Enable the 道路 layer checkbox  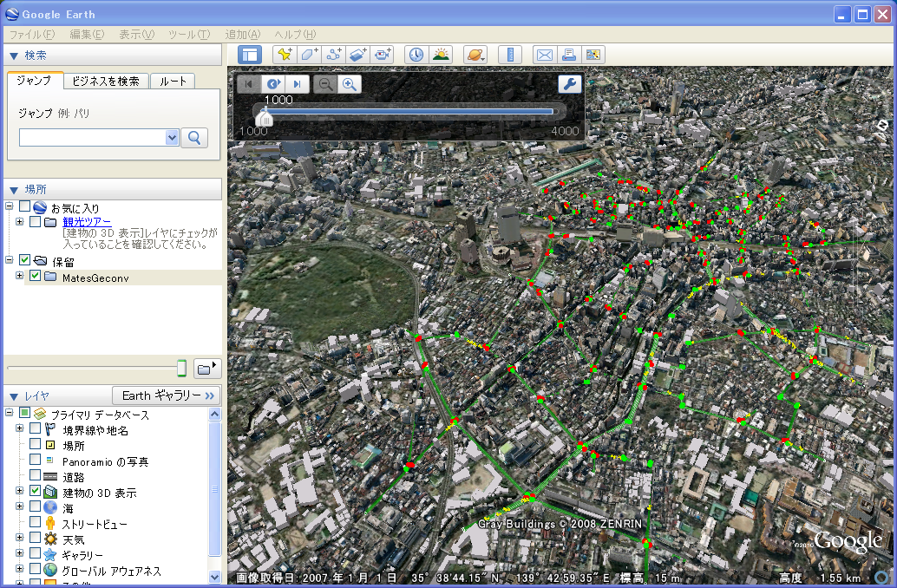pos(35,474)
